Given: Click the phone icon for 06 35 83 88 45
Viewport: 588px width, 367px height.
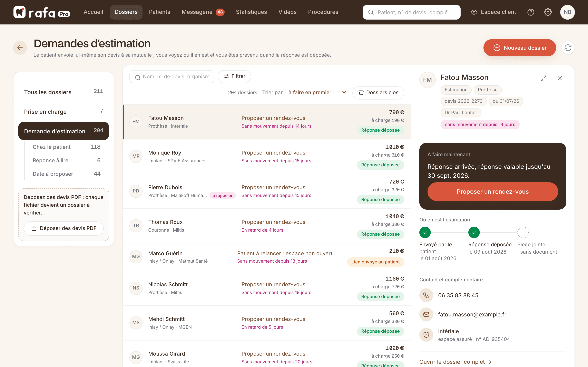Looking at the screenshot, I should point(426,295).
